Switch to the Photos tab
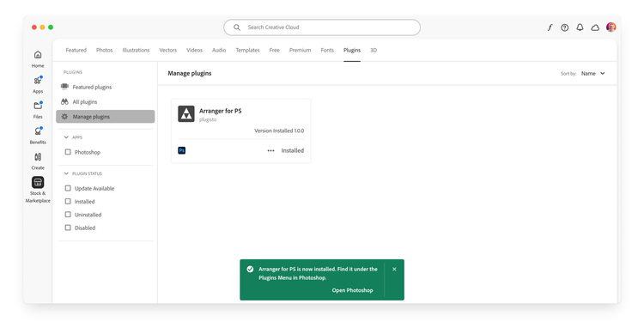The image size is (644, 334). point(104,50)
